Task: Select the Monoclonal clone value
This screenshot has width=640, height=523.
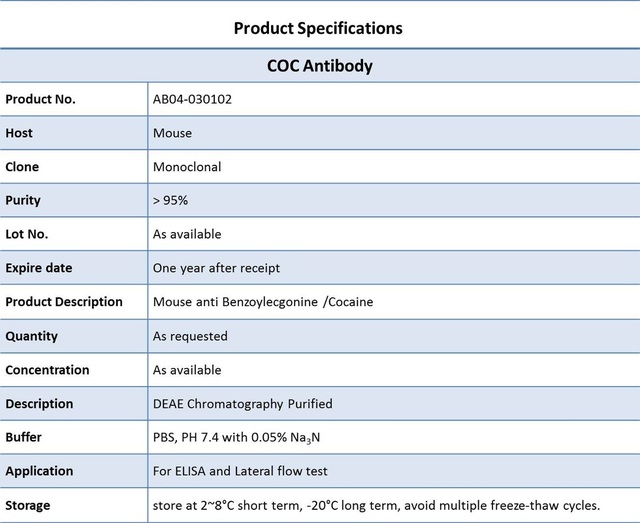Action: 187,167
